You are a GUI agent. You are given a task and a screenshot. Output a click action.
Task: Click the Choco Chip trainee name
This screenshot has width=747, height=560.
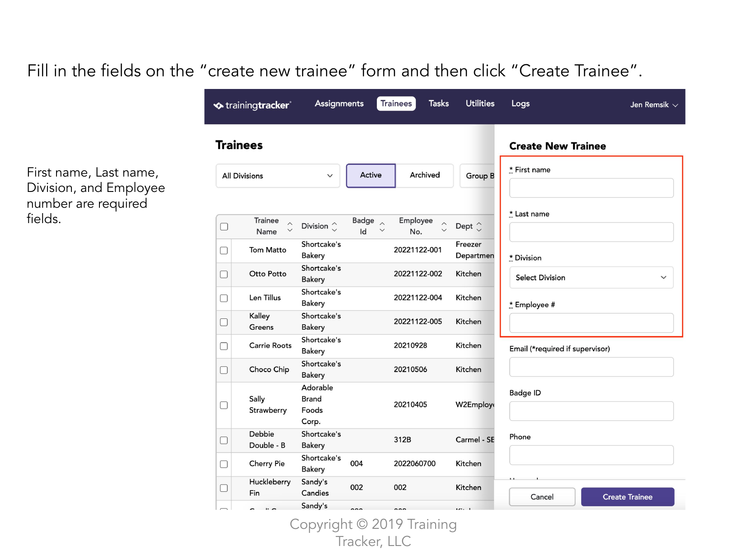[269, 369]
